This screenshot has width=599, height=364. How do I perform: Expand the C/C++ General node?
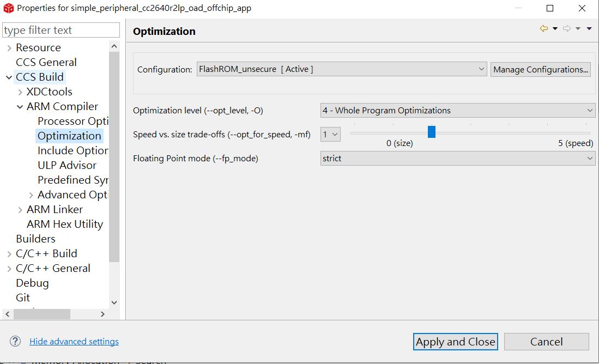(x=9, y=269)
